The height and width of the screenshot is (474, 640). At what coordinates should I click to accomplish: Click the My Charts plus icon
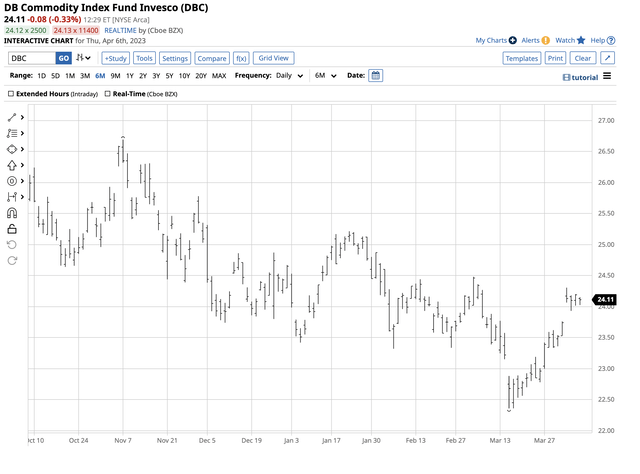click(x=513, y=40)
